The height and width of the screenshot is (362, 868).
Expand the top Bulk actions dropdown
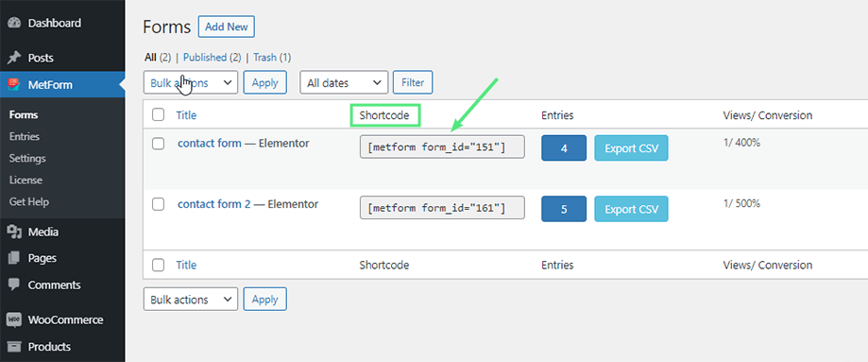(191, 82)
